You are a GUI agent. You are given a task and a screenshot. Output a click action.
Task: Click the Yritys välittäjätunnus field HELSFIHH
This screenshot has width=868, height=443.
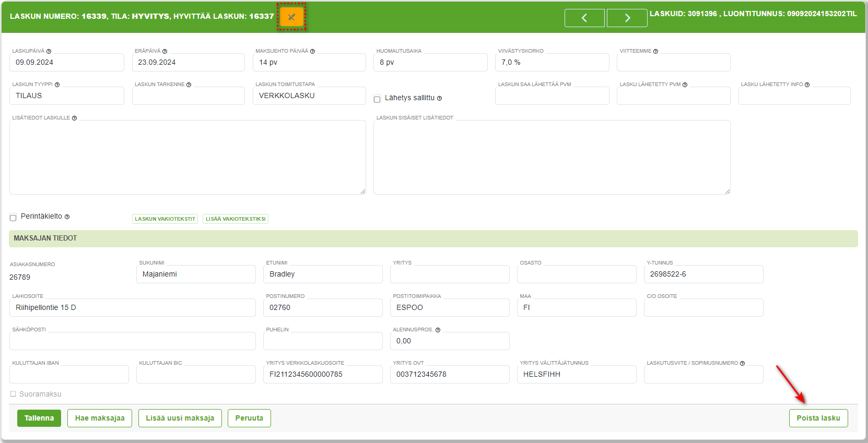click(577, 374)
